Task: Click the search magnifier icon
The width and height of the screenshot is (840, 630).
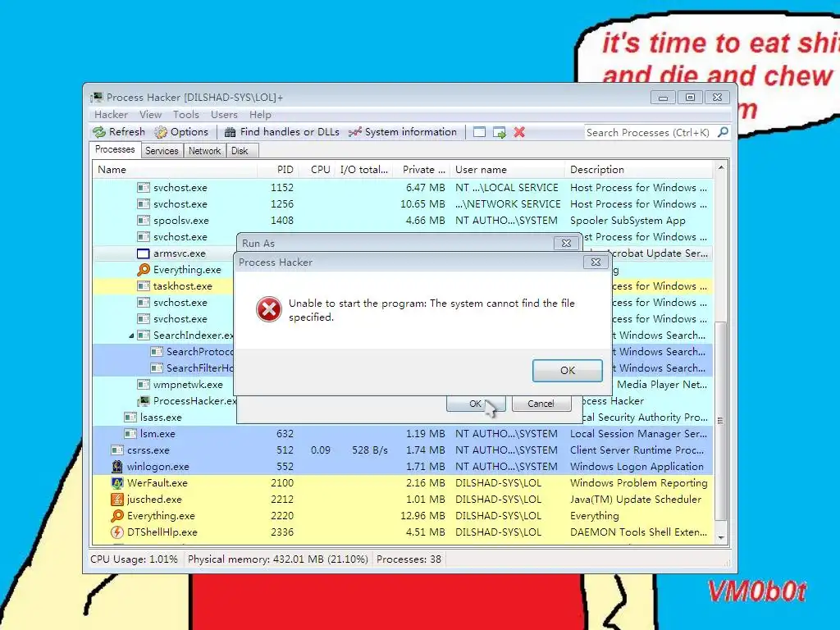Action: pos(723,132)
